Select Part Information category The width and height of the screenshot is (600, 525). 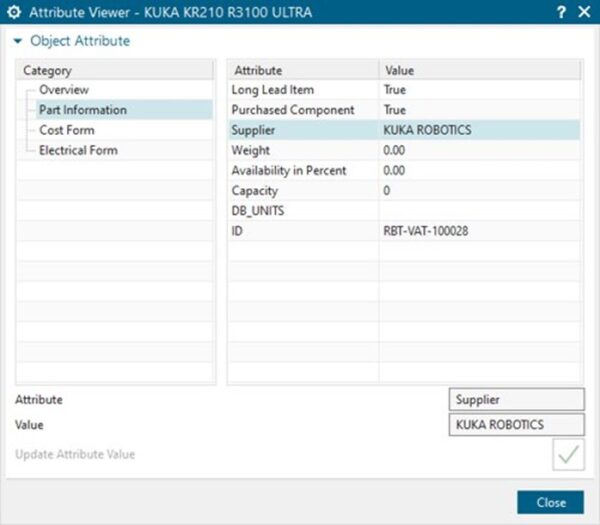(82, 110)
